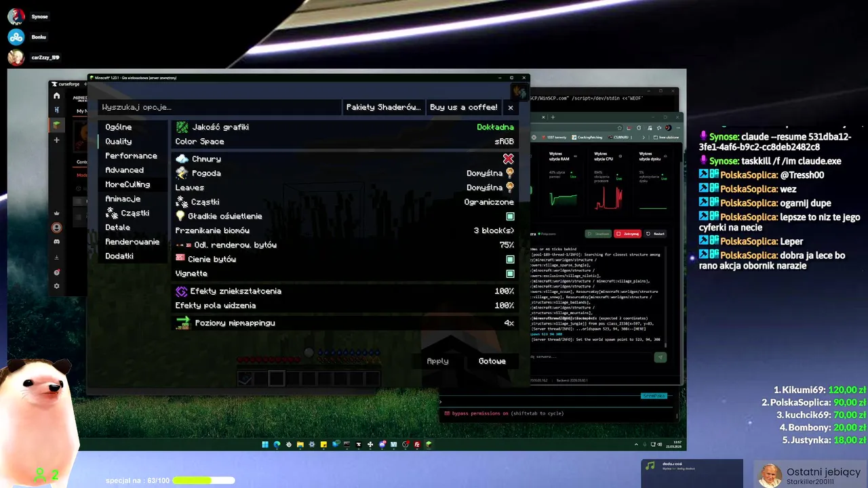Adjust the Odl. renderow. bytów 75% slider

[507, 245]
